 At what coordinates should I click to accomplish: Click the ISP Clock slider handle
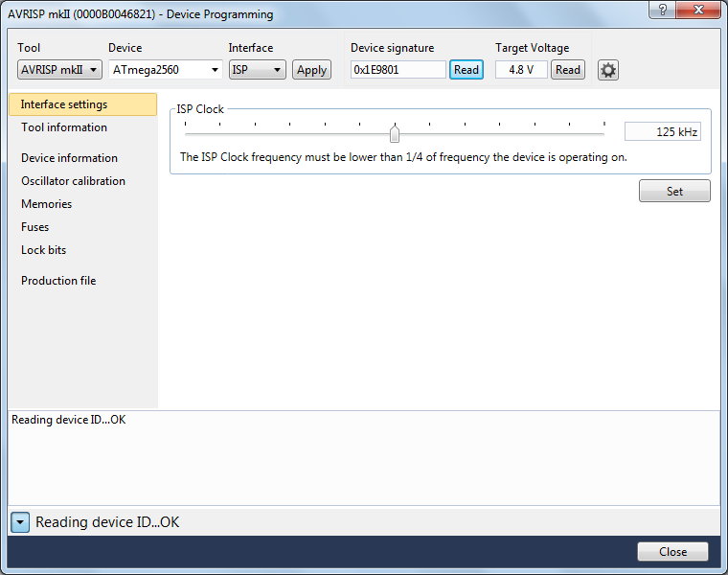click(x=395, y=133)
